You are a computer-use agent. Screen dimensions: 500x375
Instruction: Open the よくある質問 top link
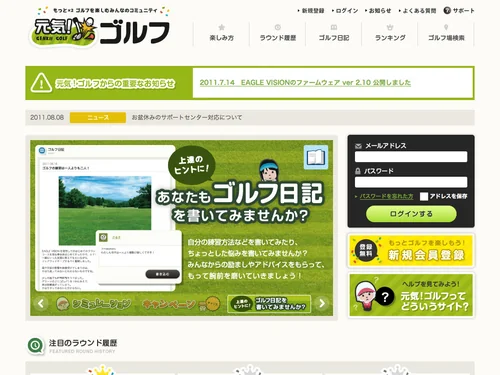pos(419,11)
